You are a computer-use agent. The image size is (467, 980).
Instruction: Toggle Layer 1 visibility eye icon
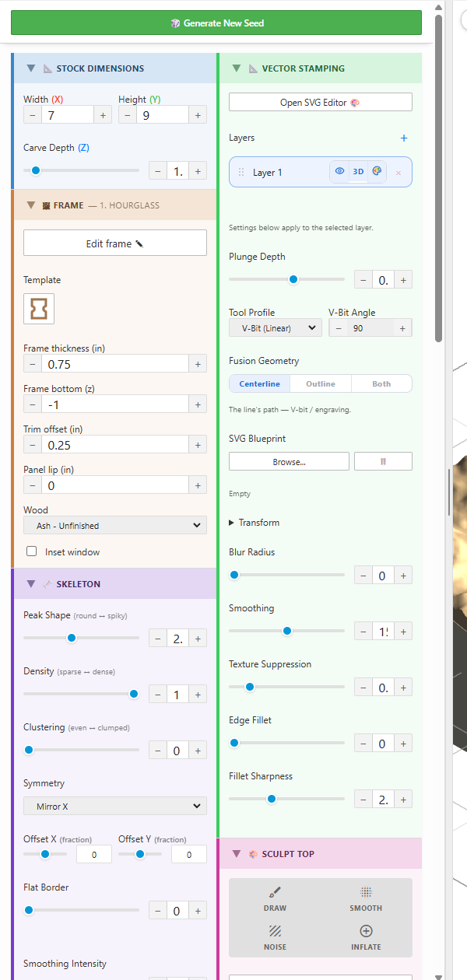pyautogui.click(x=339, y=171)
